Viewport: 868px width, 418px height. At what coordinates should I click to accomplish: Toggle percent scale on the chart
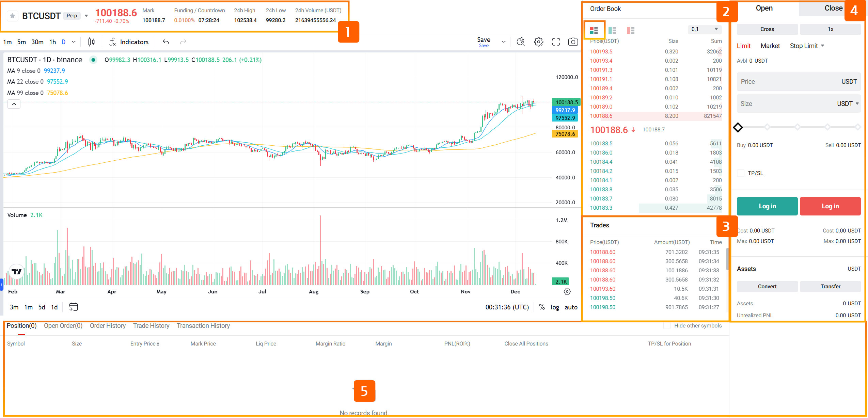point(542,307)
